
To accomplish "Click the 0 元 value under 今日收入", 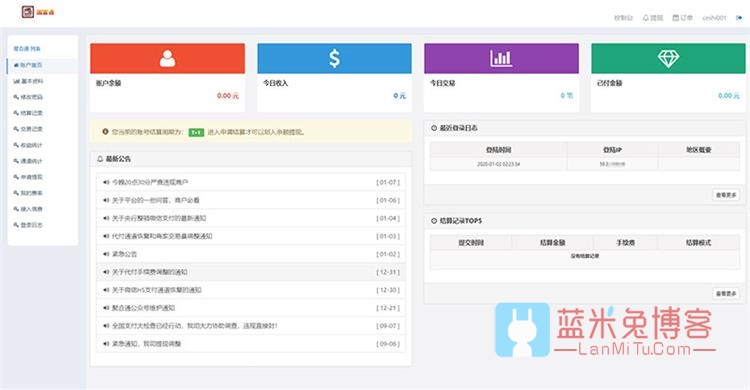I will pyautogui.click(x=399, y=96).
